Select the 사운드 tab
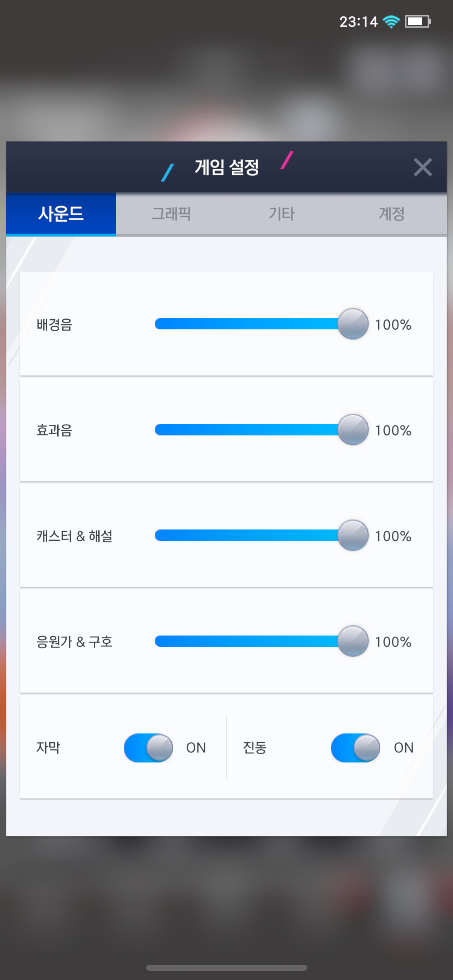453x980 pixels. point(61,214)
